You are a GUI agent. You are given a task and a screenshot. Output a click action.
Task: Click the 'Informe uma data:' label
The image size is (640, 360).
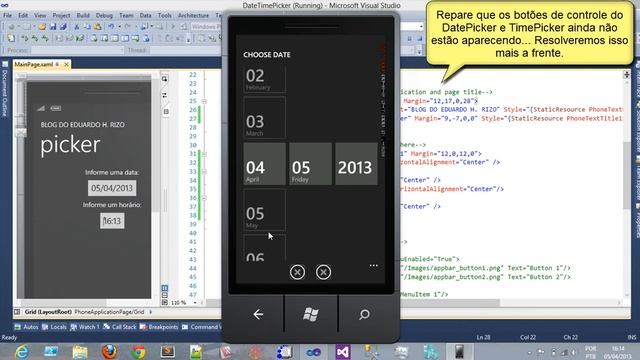pyautogui.click(x=112, y=172)
